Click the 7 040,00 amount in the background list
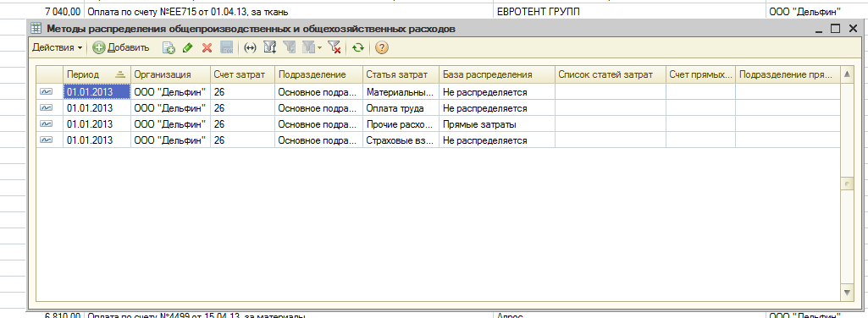868x318 pixels. click(62, 11)
